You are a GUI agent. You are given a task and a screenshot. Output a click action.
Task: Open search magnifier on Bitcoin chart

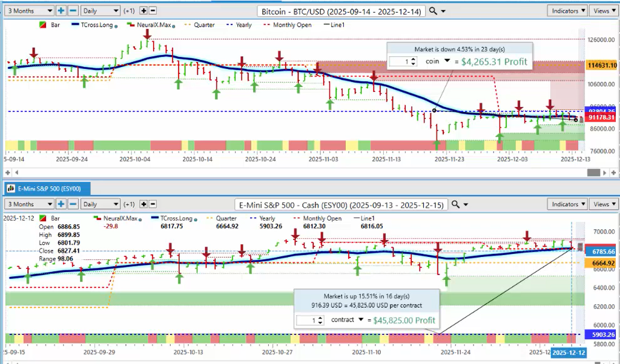click(434, 11)
